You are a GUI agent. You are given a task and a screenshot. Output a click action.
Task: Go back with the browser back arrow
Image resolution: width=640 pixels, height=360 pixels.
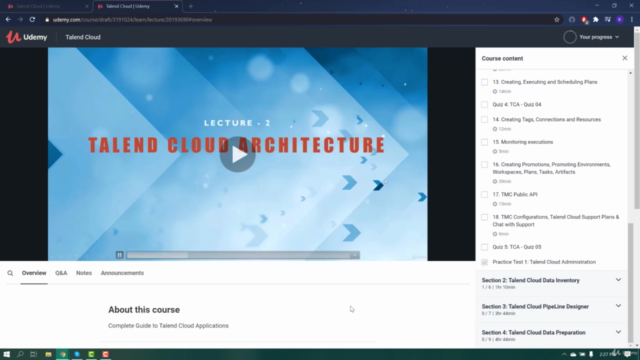pyautogui.click(x=8, y=19)
